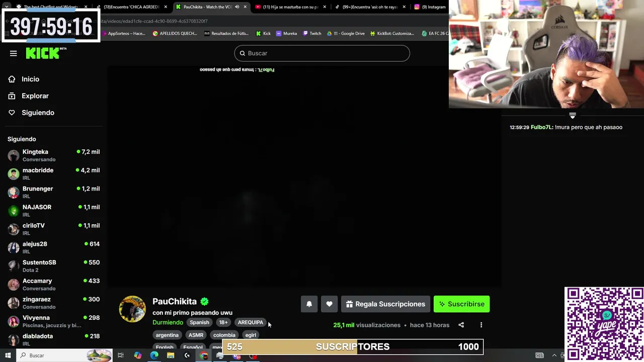Switch to the TikTok (99+)Encuentra tab
The height and width of the screenshot is (362, 644).
(x=370, y=7)
